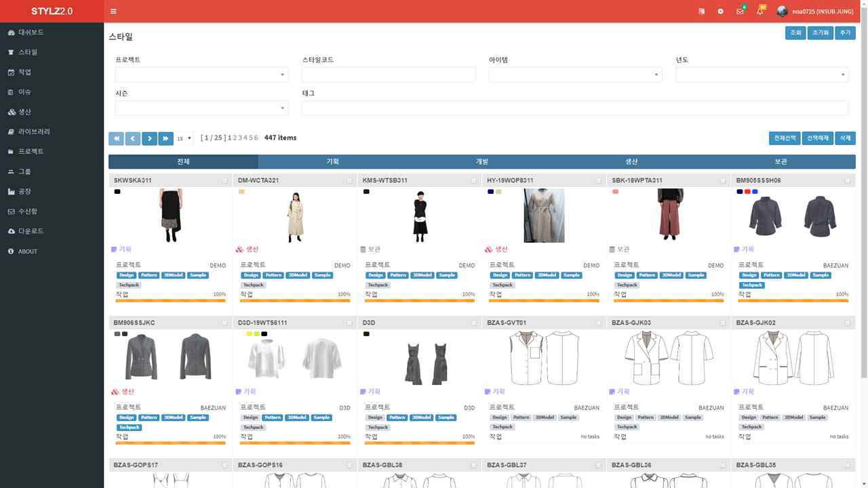Viewport: 868px width, 488px height.
Task: Click red color swatch on BM905SSSH06
Action: pyautogui.click(x=747, y=192)
